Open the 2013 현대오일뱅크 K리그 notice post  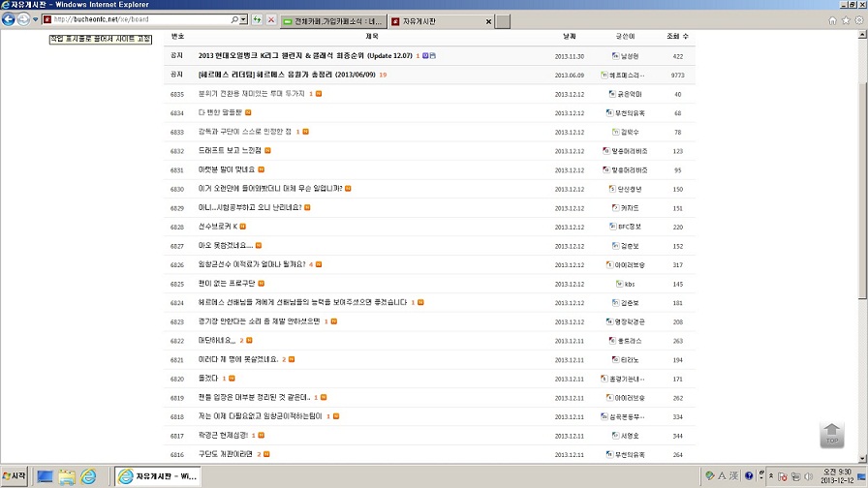pyautogui.click(x=305, y=56)
